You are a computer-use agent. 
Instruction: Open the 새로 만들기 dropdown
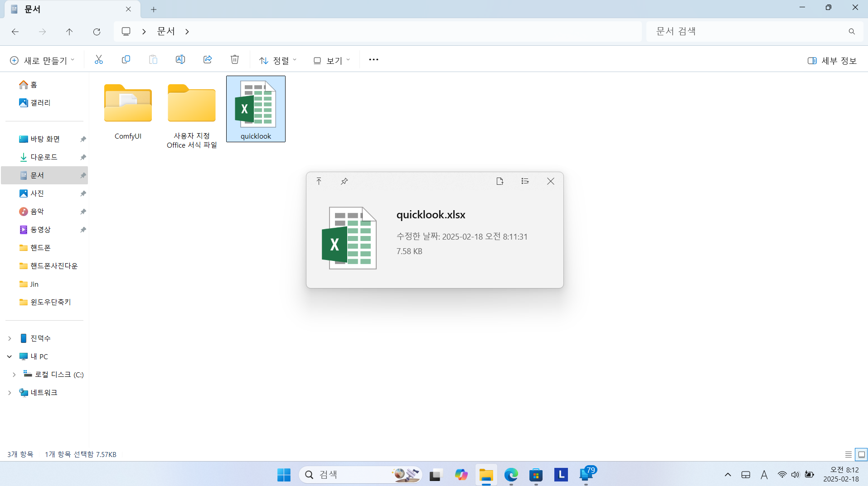click(x=42, y=60)
